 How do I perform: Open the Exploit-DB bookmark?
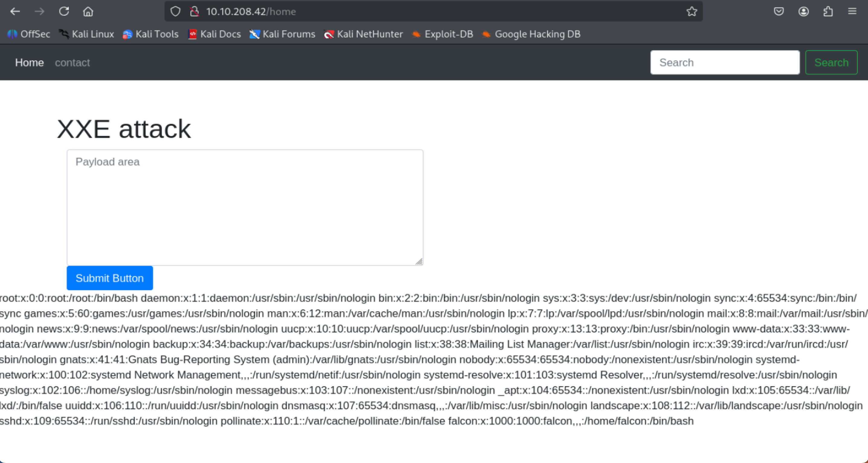coord(443,34)
